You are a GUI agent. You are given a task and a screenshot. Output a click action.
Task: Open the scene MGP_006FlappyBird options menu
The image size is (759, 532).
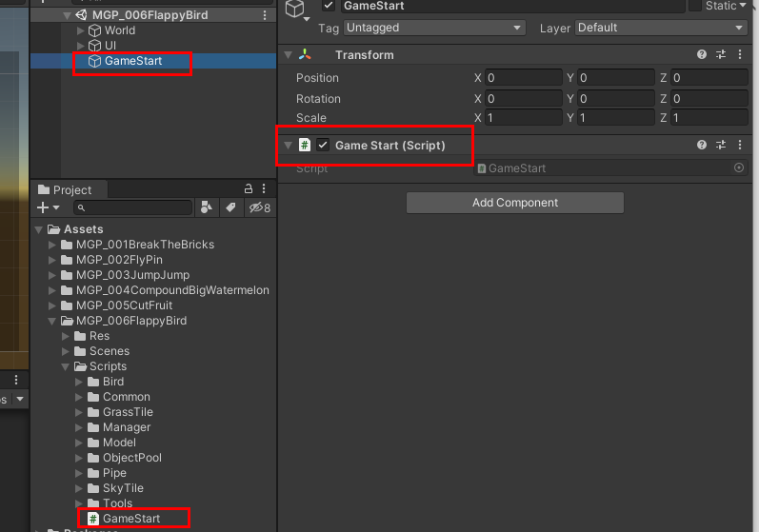265,15
